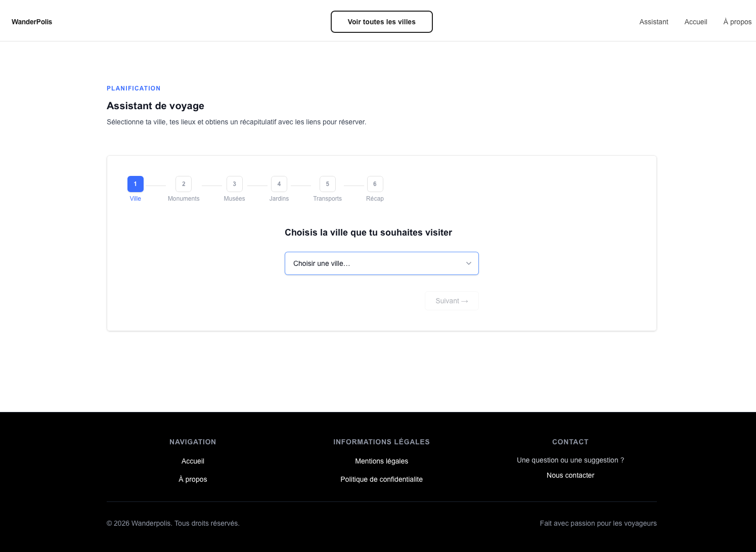The width and height of the screenshot is (756, 552).
Task: Select step 6 'Récap' in the stepper
Action: point(375,189)
